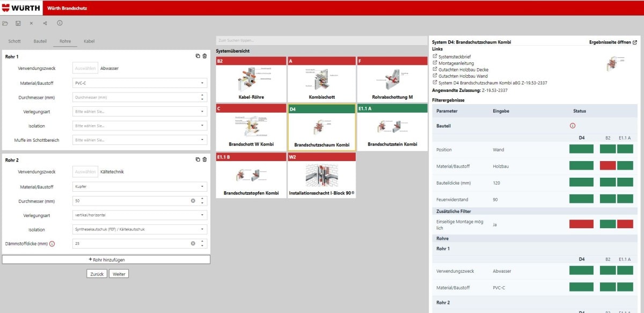
Task: Open Rohr 2 Isolation dropdown Synthesekautschuk
Action: [x=140, y=229]
